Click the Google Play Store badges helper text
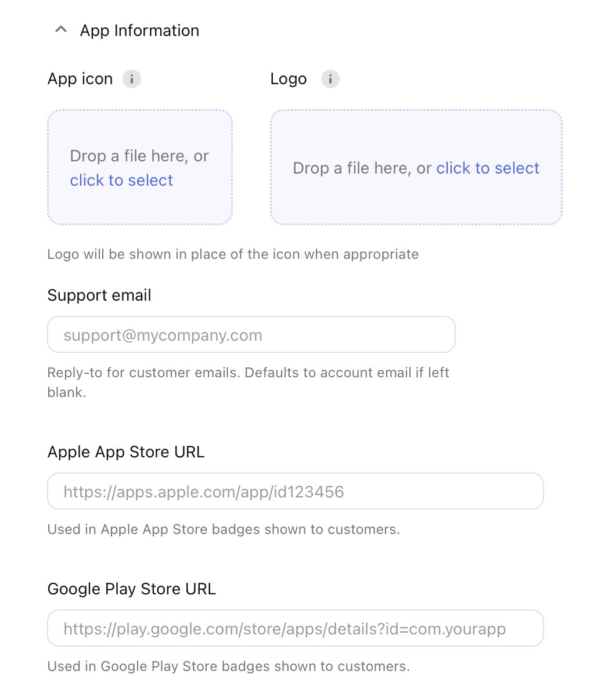 (x=229, y=666)
